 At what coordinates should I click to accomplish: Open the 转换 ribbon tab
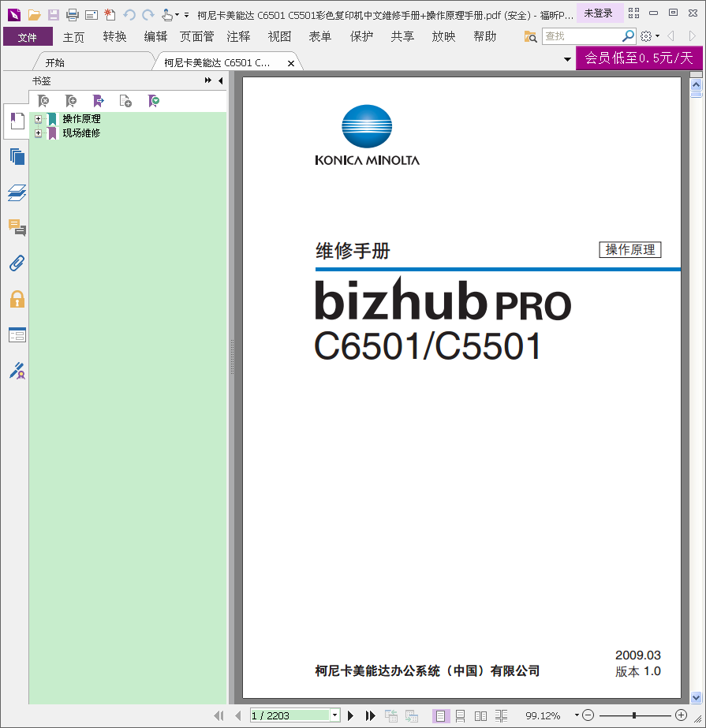click(x=114, y=37)
